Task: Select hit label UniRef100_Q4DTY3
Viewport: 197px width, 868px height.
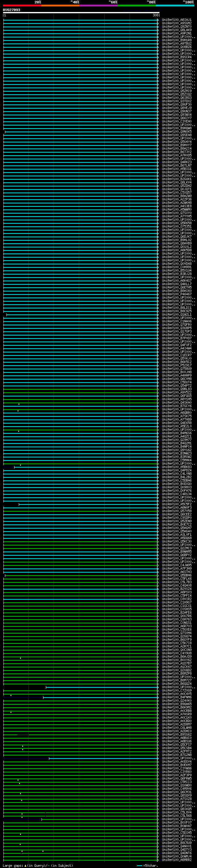Action: point(177,850)
